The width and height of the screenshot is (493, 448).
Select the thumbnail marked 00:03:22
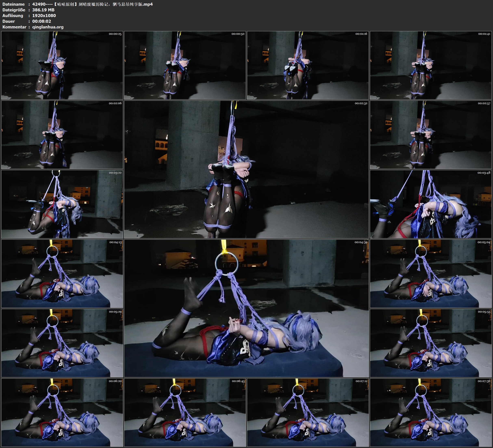point(62,204)
